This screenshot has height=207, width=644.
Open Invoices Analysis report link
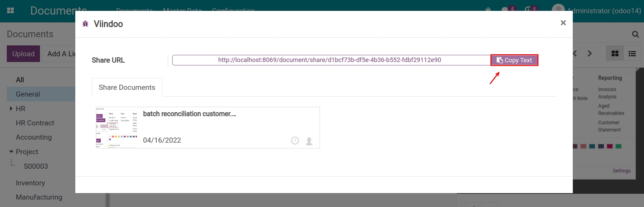point(607,93)
